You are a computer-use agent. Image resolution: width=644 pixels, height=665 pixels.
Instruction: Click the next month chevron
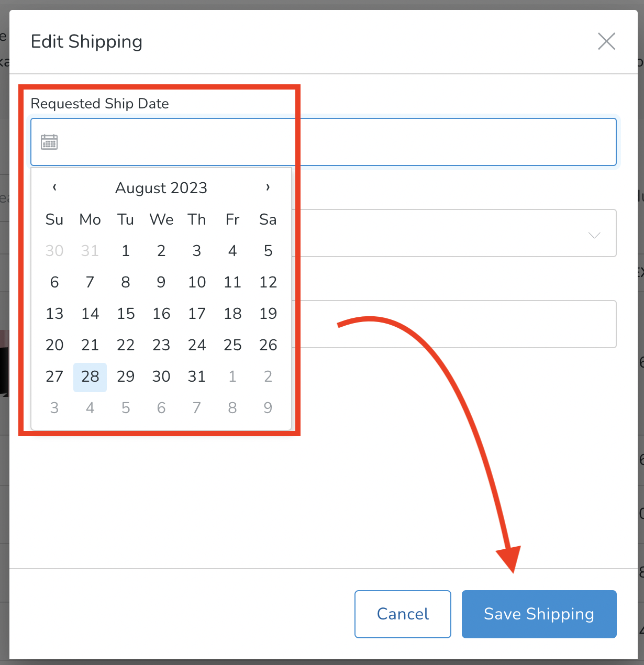coord(268,187)
